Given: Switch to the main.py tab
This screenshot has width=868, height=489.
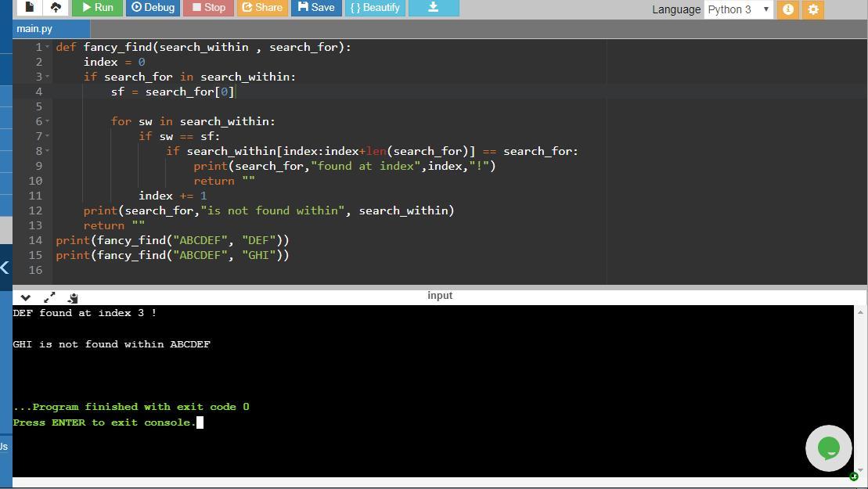Looking at the screenshot, I should (x=34, y=29).
